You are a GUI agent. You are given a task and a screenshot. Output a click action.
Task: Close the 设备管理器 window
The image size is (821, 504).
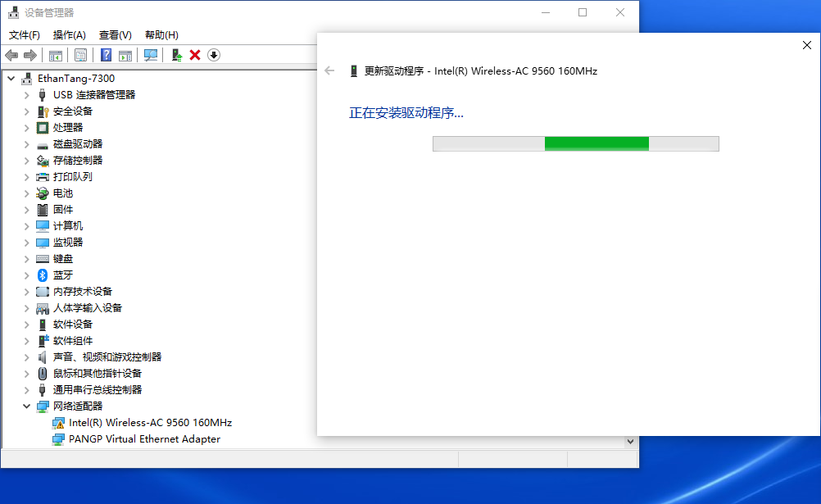coord(620,12)
